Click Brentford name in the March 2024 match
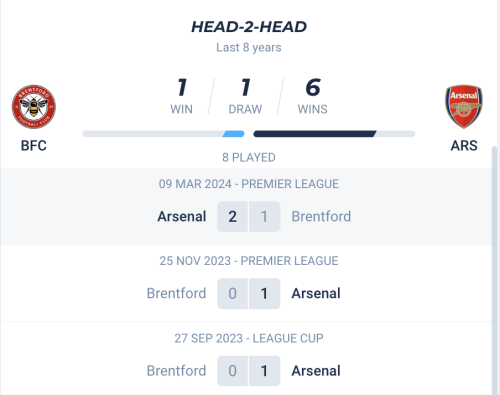 click(321, 216)
